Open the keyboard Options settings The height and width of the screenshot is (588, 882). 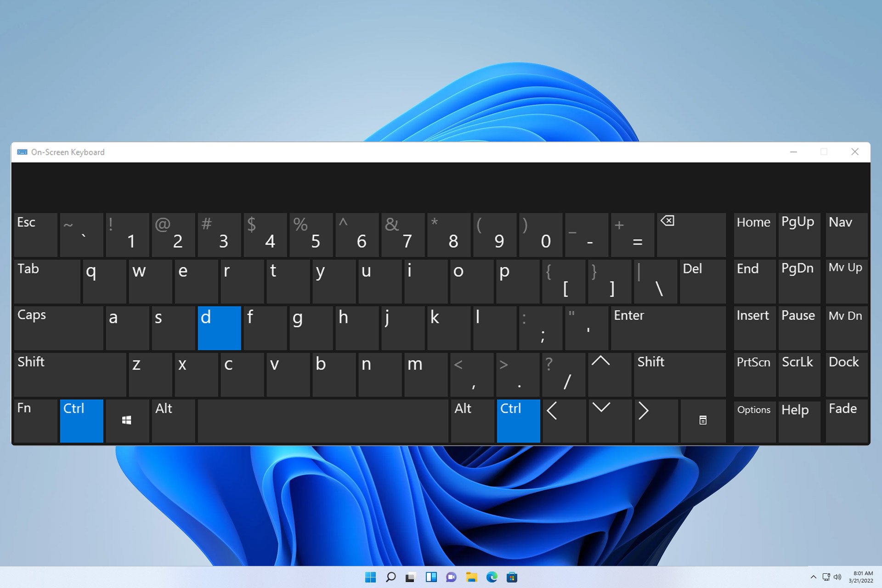[x=754, y=420]
